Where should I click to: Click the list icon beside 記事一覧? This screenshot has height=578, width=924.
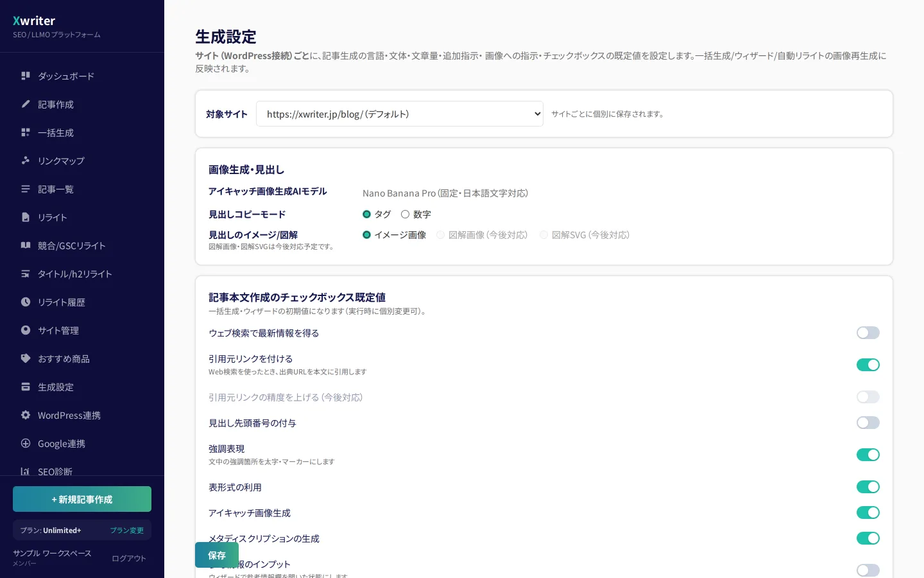point(26,189)
